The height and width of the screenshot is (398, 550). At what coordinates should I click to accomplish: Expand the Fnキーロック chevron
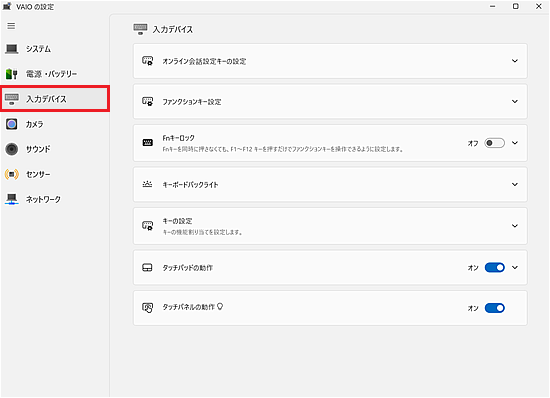point(515,143)
